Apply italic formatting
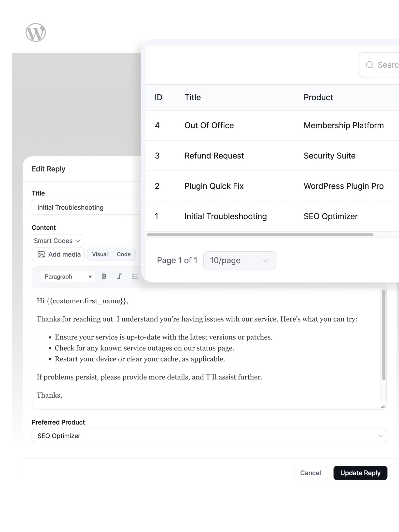Image resolution: width=399 pixels, height=532 pixels. (119, 276)
